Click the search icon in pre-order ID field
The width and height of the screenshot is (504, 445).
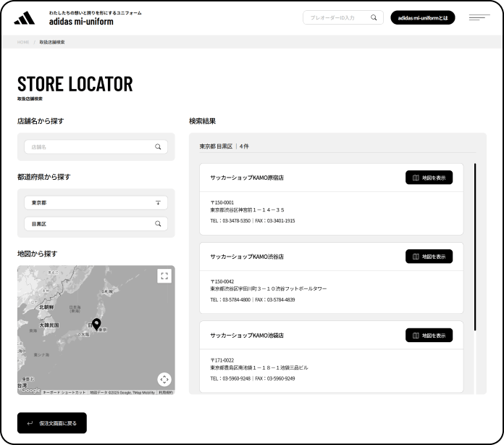click(x=374, y=17)
